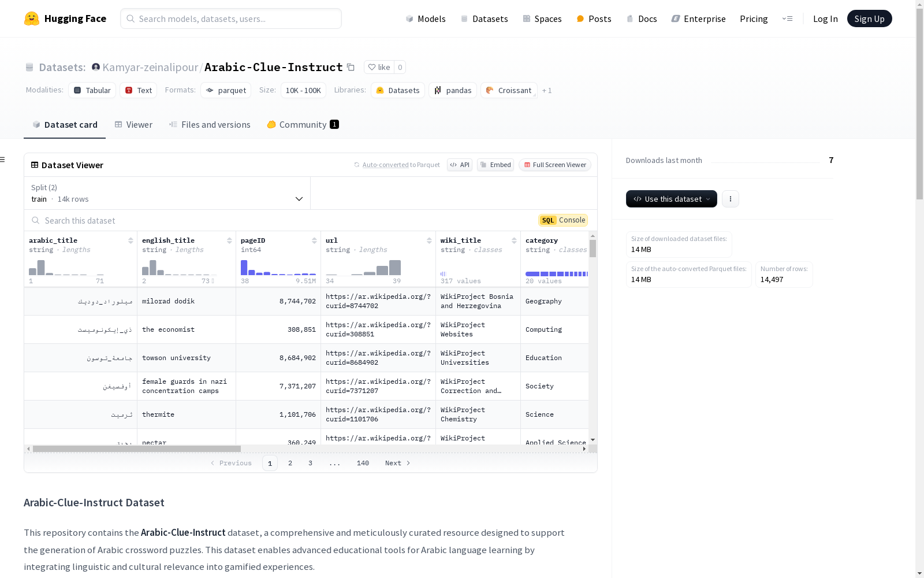Open Datasets in top navigation
The image size is (924, 578).
[x=484, y=18]
